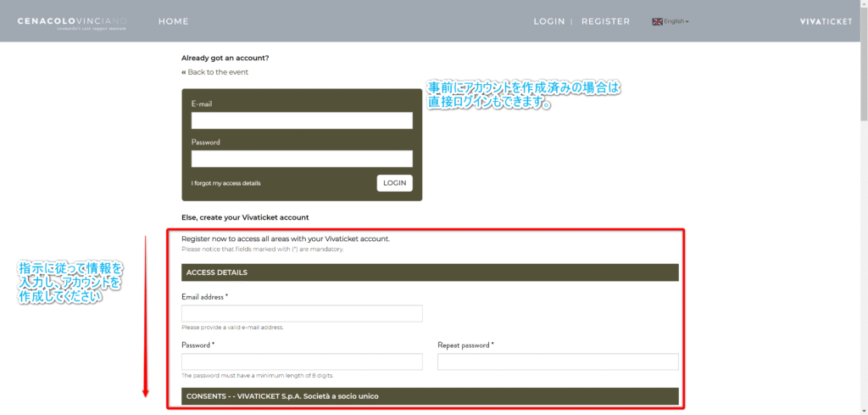The height and width of the screenshot is (415, 868).
Task: Click the Cenacolo Vinciano logo
Action: 72,23
